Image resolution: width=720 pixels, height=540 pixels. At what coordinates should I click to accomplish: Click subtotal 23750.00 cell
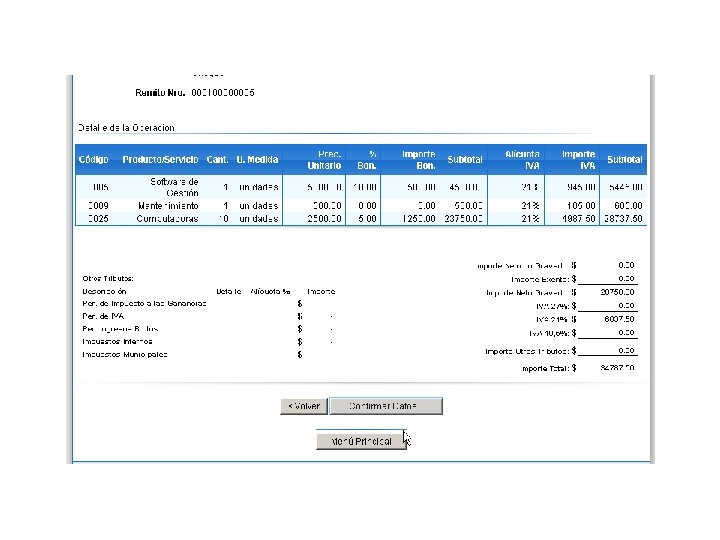pyautogui.click(x=463, y=219)
